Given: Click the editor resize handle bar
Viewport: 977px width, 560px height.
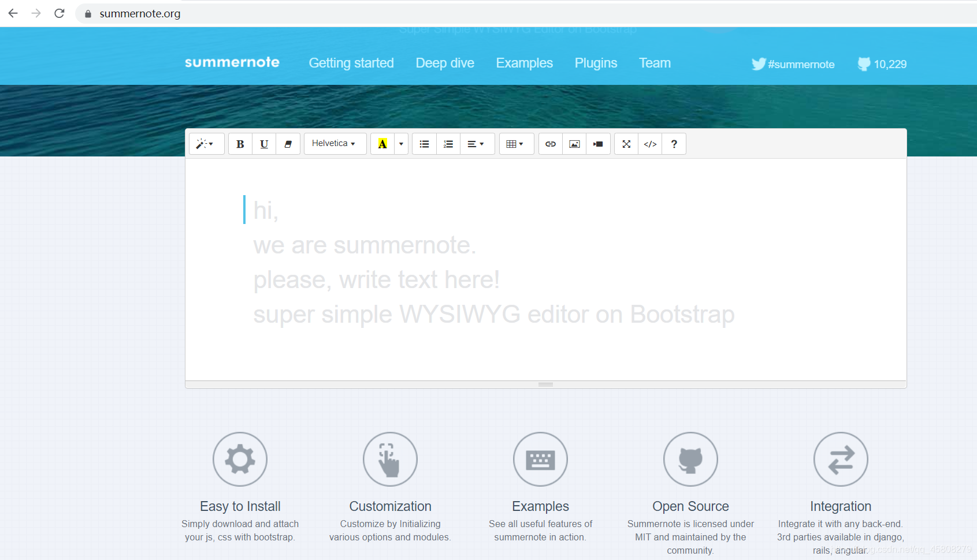Looking at the screenshot, I should coord(545,384).
